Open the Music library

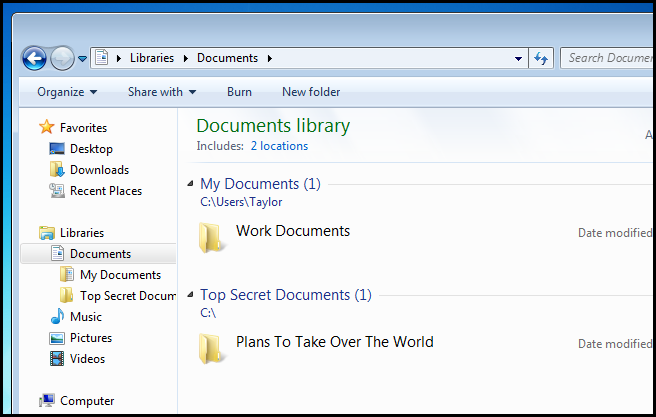pyautogui.click(x=86, y=317)
